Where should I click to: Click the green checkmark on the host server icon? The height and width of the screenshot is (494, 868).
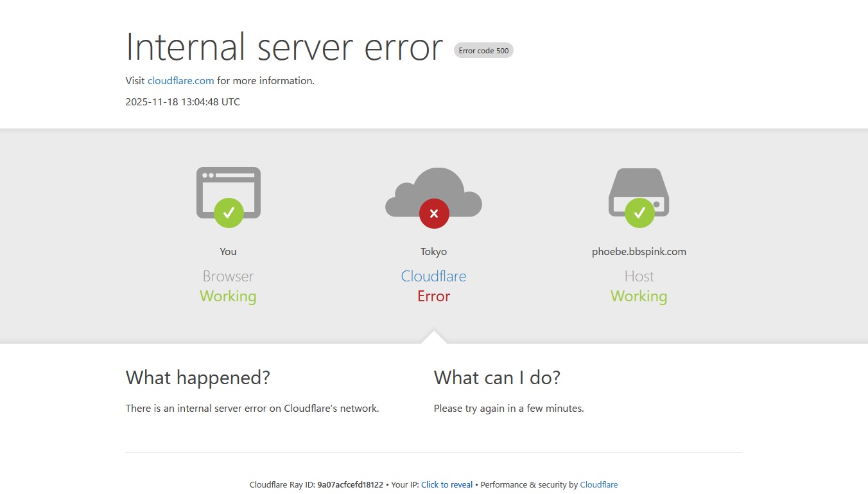(x=639, y=213)
